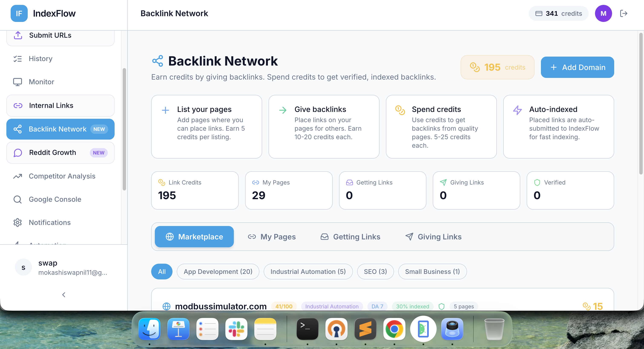This screenshot has width=644, height=349.
Task: Launch Slack from the dock
Action: [x=236, y=329]
